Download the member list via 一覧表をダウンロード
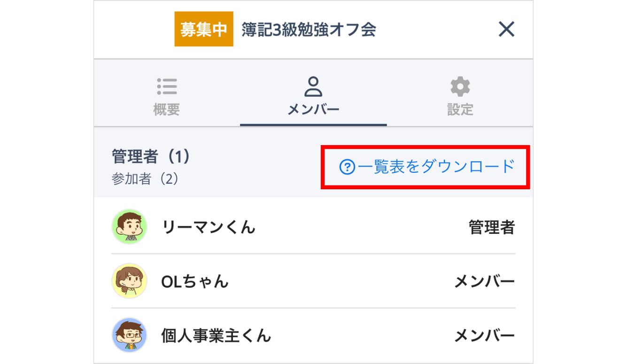 coord(436,167)
